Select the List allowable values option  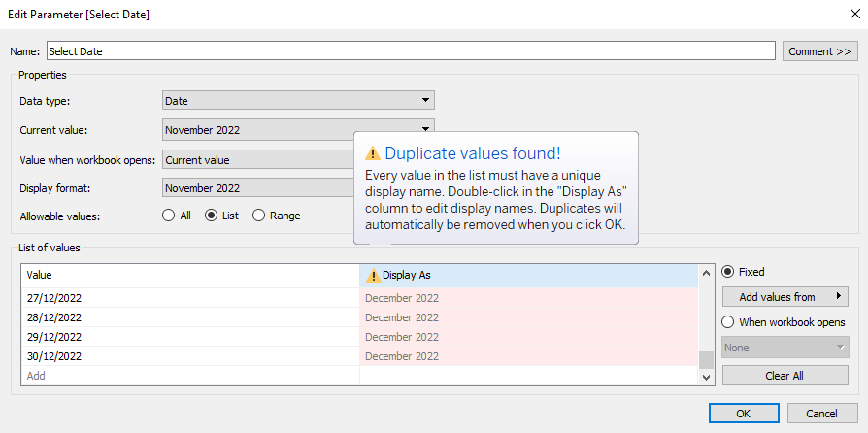(x=211, y=216)
